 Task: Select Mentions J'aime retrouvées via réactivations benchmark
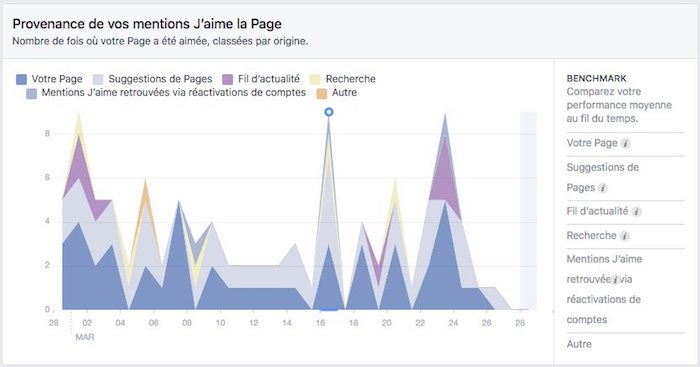click(x=604, y=289)
